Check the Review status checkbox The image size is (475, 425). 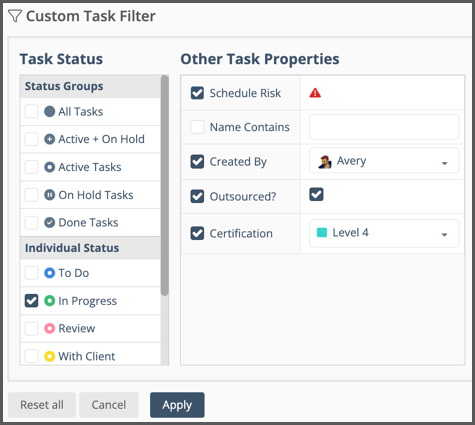coord(31,328)
